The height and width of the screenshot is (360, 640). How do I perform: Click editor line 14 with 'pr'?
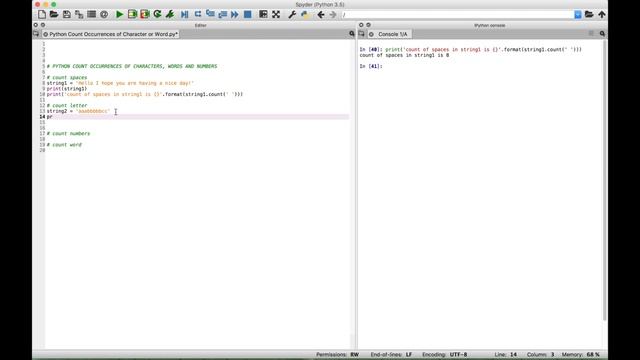pos(197,117)
